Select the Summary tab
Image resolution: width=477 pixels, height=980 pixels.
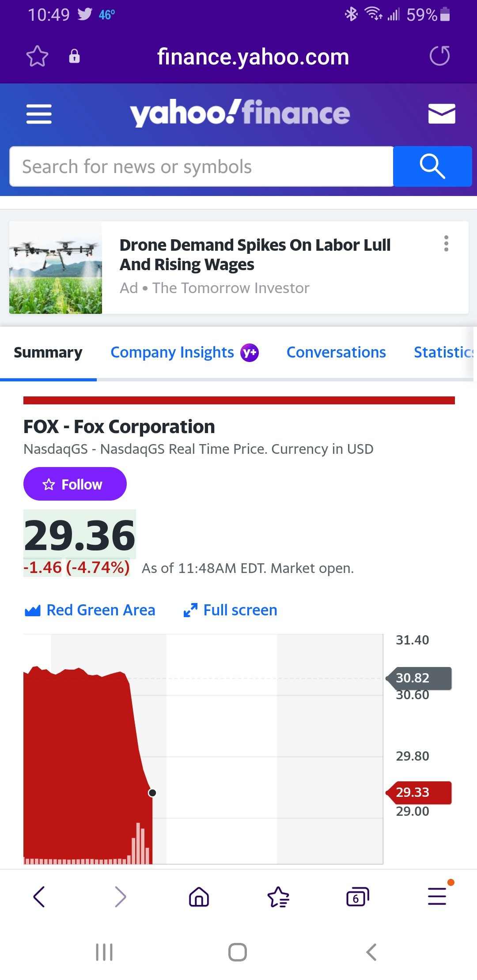pyautogui.click(x=48, y=352)
